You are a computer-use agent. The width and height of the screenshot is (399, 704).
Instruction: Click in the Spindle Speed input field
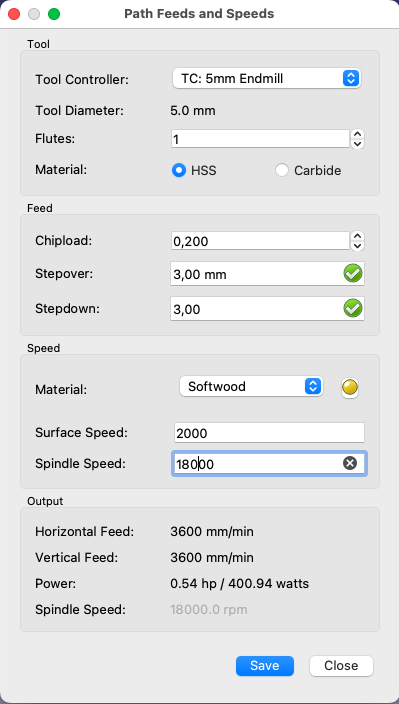(269, 463)
